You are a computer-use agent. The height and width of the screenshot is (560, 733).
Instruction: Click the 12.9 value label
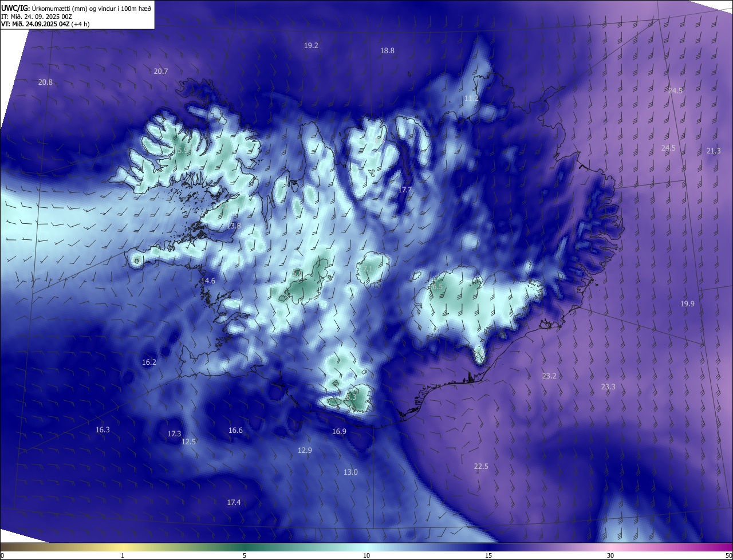[x=305, y=450]
